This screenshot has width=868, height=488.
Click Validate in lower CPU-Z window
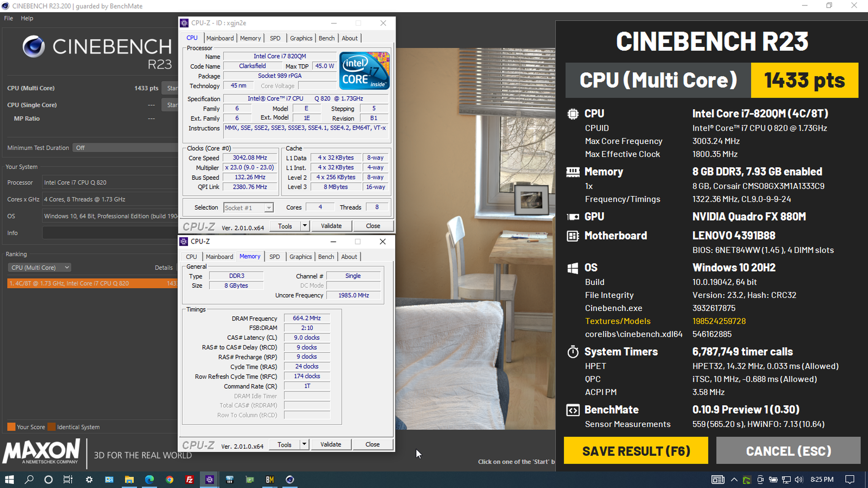[331, 445]
